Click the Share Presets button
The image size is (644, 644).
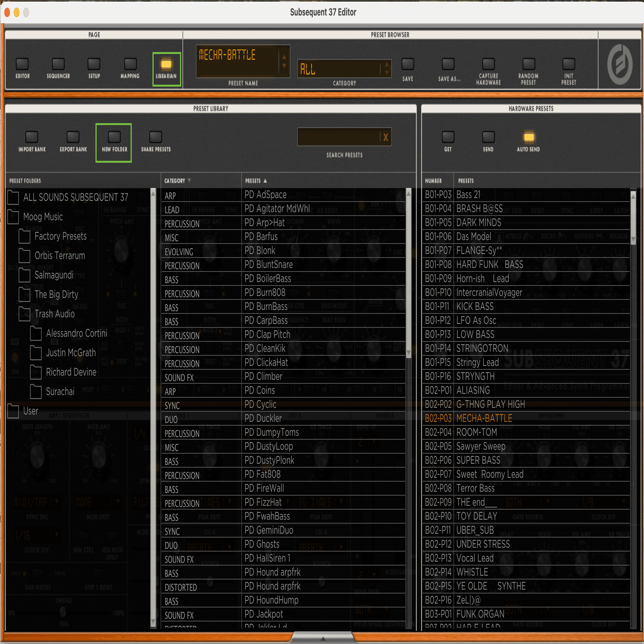[x=156, y=137]
